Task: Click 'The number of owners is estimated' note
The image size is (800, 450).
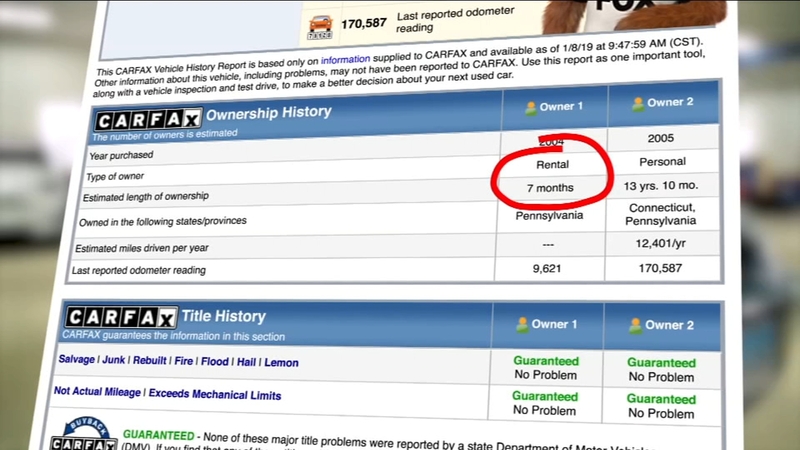Action: (165, 135)
